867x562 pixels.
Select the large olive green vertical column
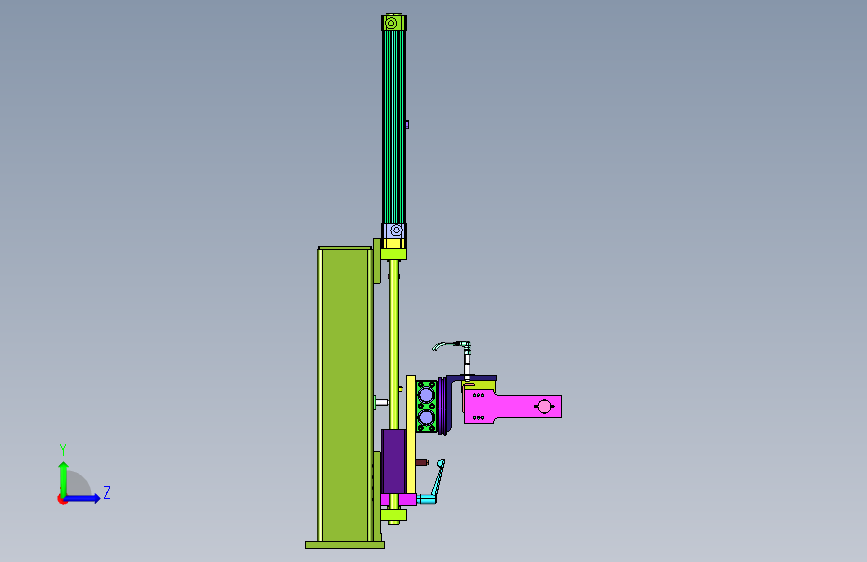click(345, 394)
